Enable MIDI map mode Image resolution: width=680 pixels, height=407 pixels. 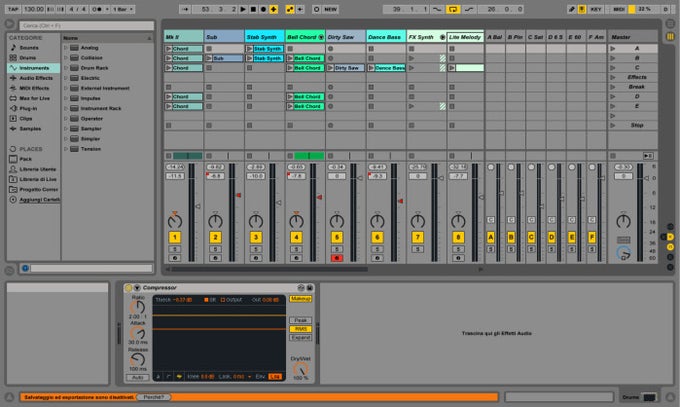click(619, 9)
